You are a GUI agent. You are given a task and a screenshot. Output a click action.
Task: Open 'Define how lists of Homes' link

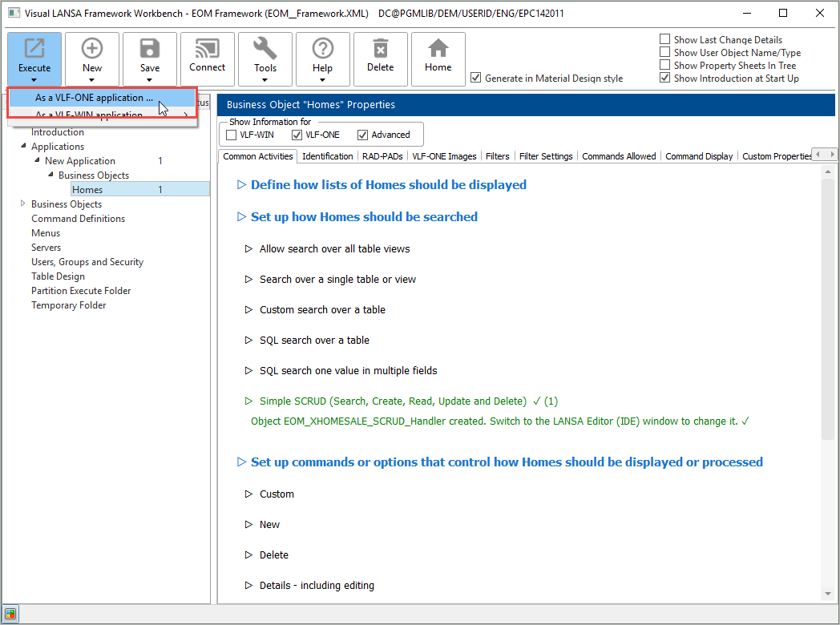pyautogui.click(x=388, y=185)
